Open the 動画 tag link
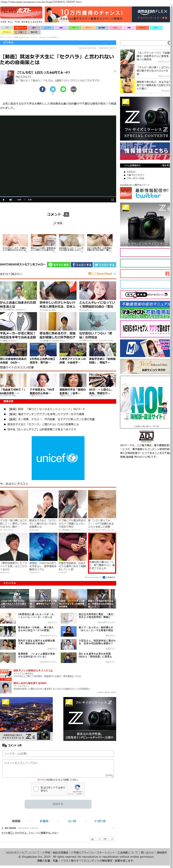The height and width of the screenshot is (868, 173). tap(58, 223)
